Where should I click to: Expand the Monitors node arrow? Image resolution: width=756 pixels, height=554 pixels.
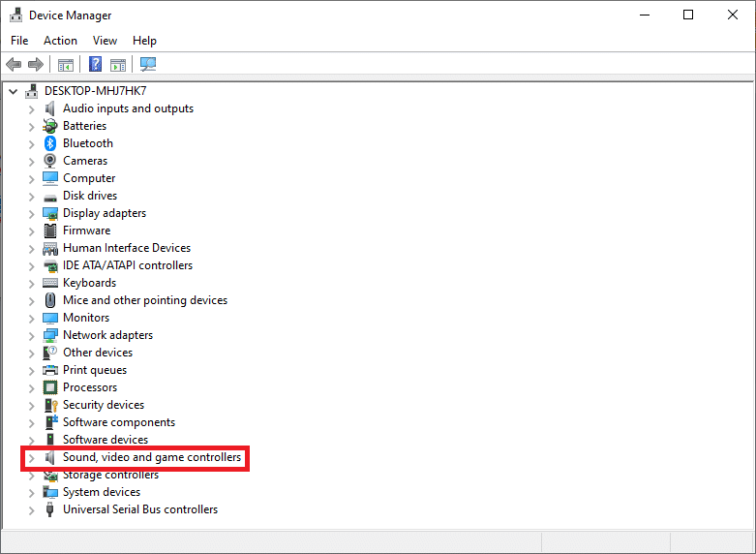point(32,319)
